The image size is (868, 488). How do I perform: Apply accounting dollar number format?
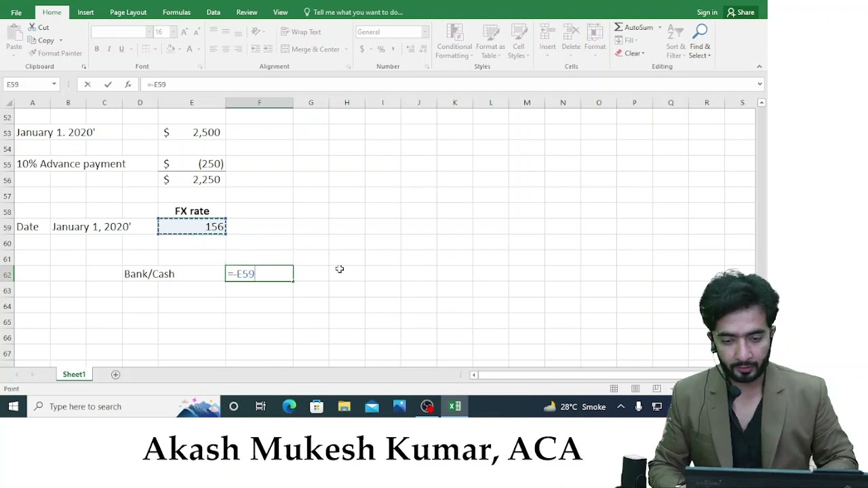pos(362,49)
